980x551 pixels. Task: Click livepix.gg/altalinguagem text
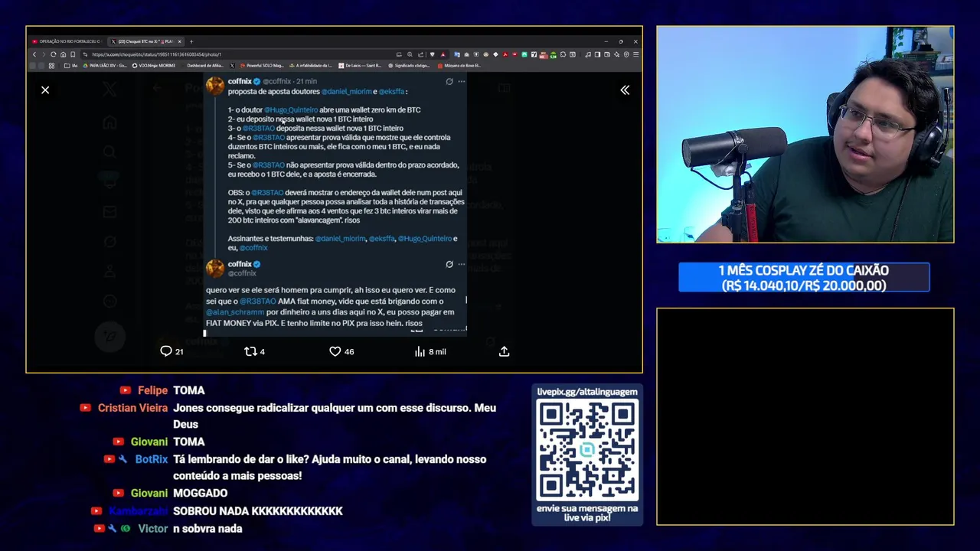587,392
